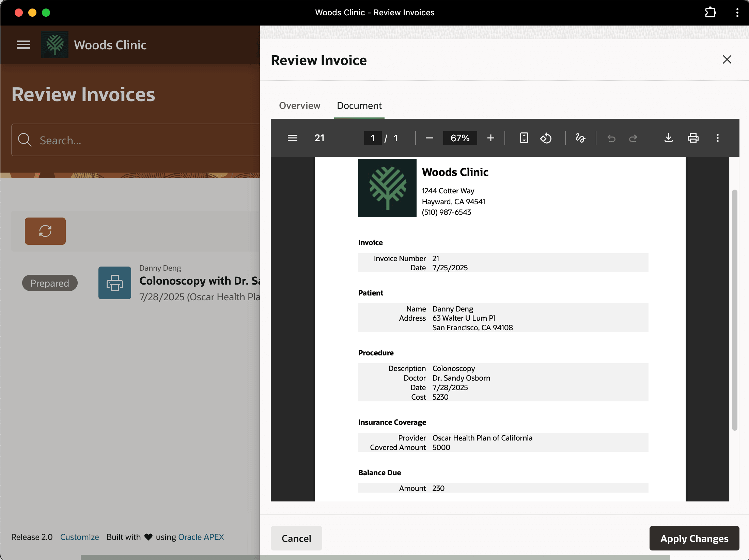Click the PDF viewer vertical scrollbar
Image resolution: width=749 pixels, height=560 pixels.
tap(734, 310)
